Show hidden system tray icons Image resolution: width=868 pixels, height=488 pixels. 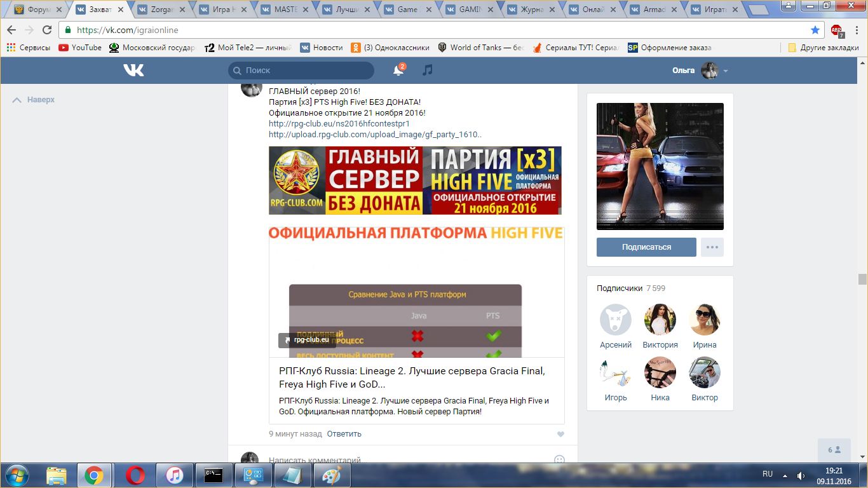coord(785,475)
